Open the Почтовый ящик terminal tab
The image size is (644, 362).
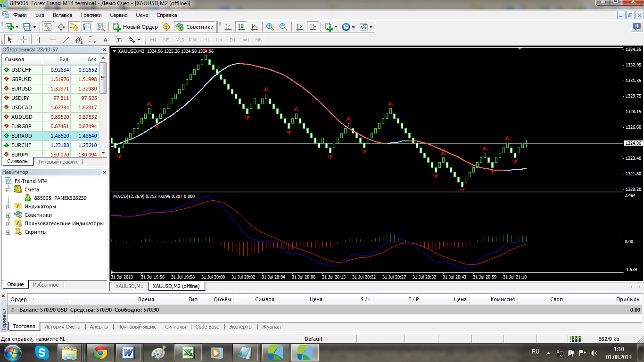pos(137,327)
